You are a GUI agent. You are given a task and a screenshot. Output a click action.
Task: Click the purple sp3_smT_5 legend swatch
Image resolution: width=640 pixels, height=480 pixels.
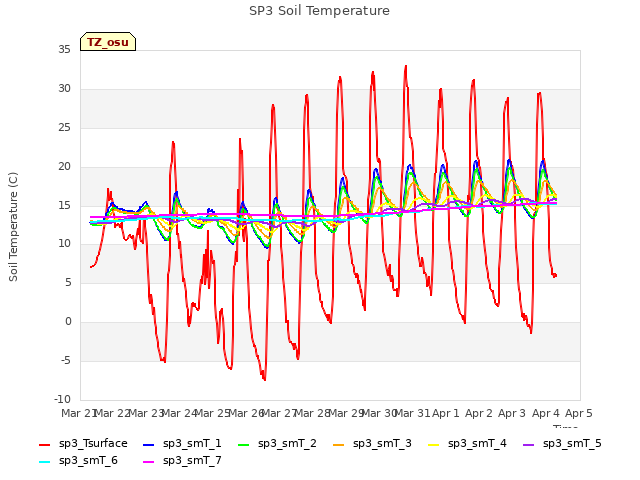click(529, 444)
